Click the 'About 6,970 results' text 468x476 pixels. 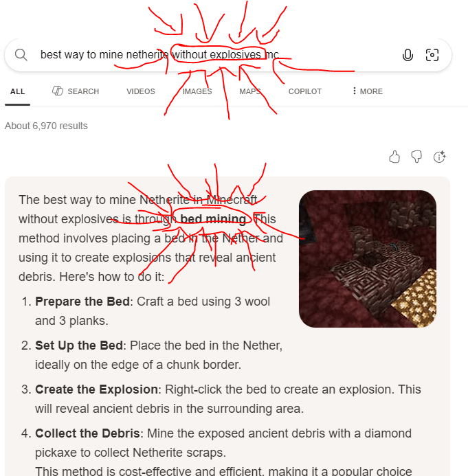[46, 126]
